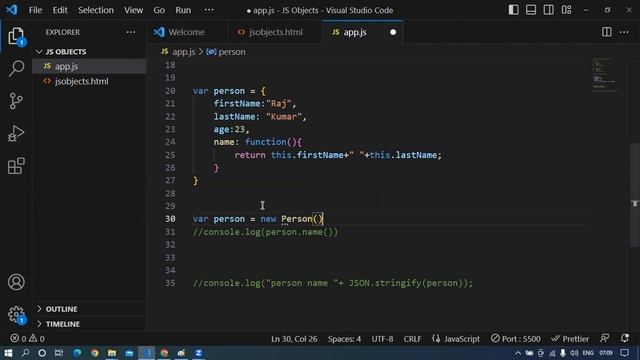The height and width of the screenshot is (360, 640).
Task: Toggle secondary side bar layout icon
Action: coord(549,10)
